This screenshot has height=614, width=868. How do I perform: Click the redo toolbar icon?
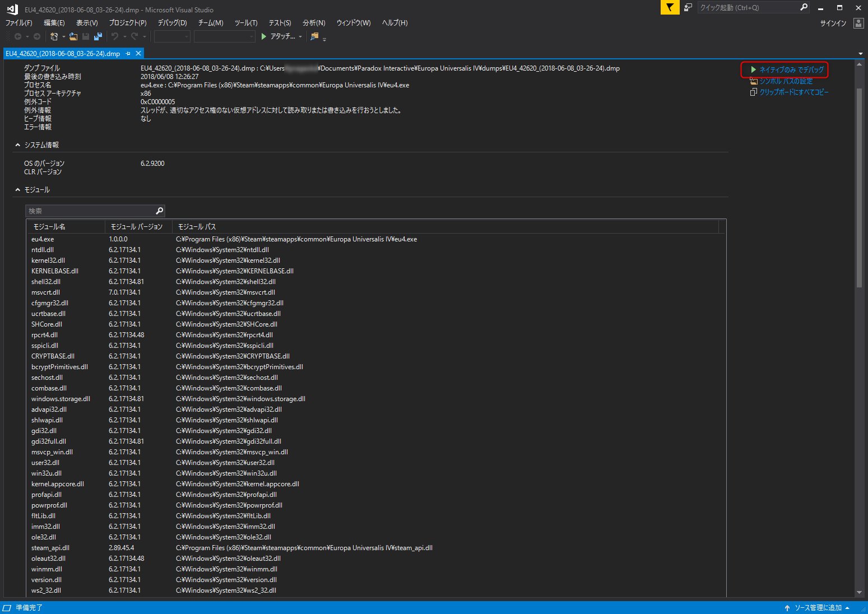134,36
